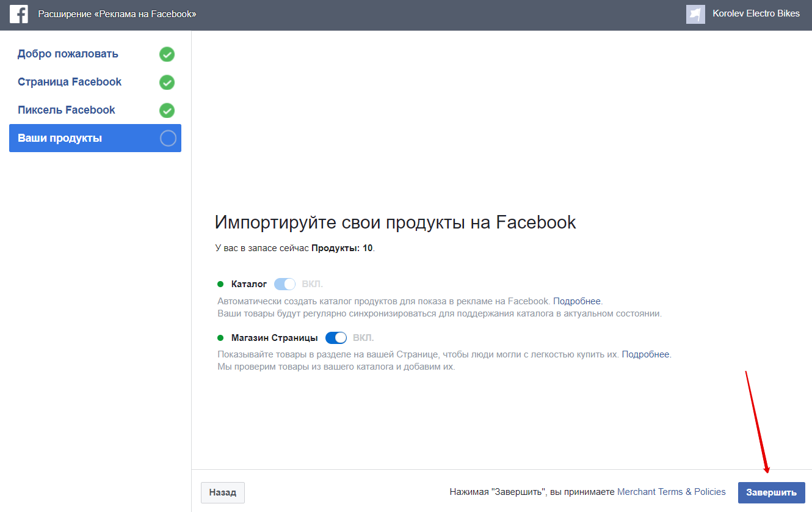Click green status dot beside Магазин Страницы
The height and width of the screenshot is (512, 812).
[x=220, y=338]
